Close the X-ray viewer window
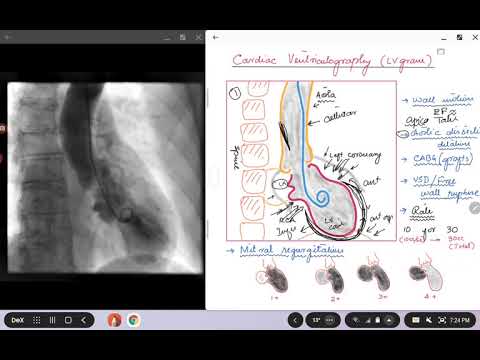 (x=198, y=37)
